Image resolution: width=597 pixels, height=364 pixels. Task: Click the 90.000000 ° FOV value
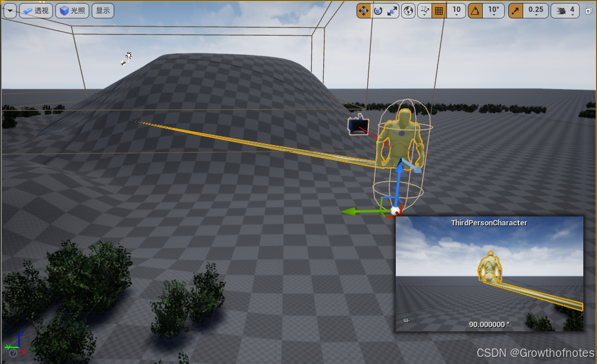pos(489,324)
